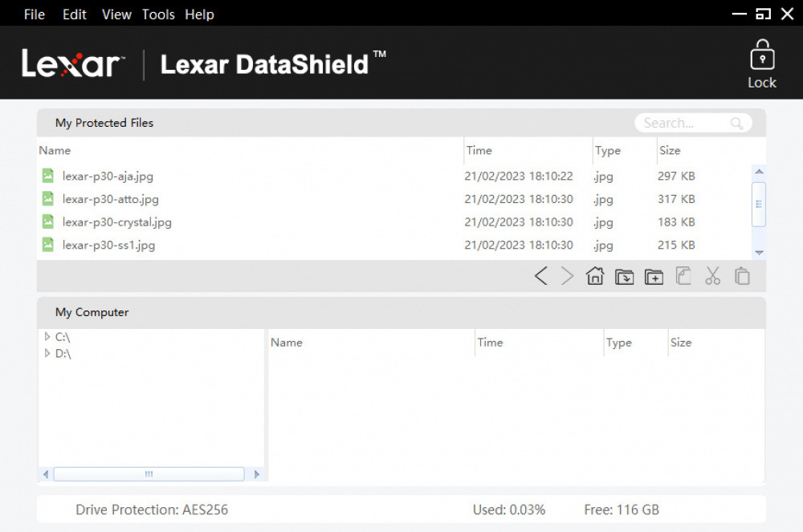Select image icon of lexar-p30-ss1.jpg
Screen dimensions: 803x532
47,245
